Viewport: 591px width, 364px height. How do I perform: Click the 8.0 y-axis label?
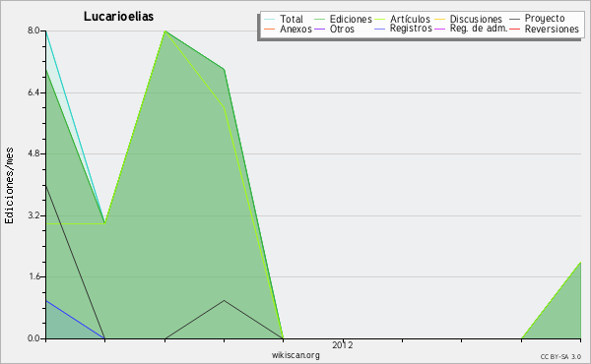coord(33,30)
